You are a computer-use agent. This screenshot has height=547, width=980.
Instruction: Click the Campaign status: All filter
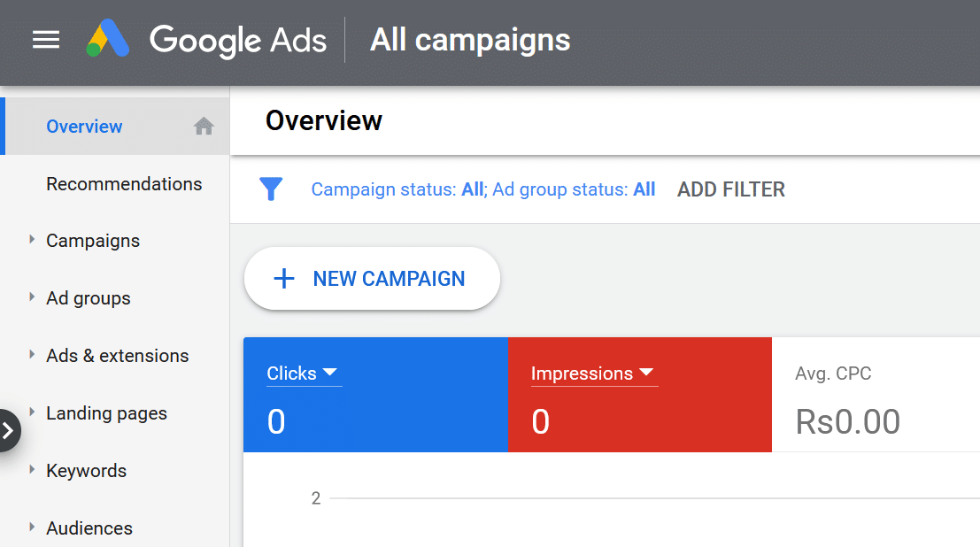point(397,189)
